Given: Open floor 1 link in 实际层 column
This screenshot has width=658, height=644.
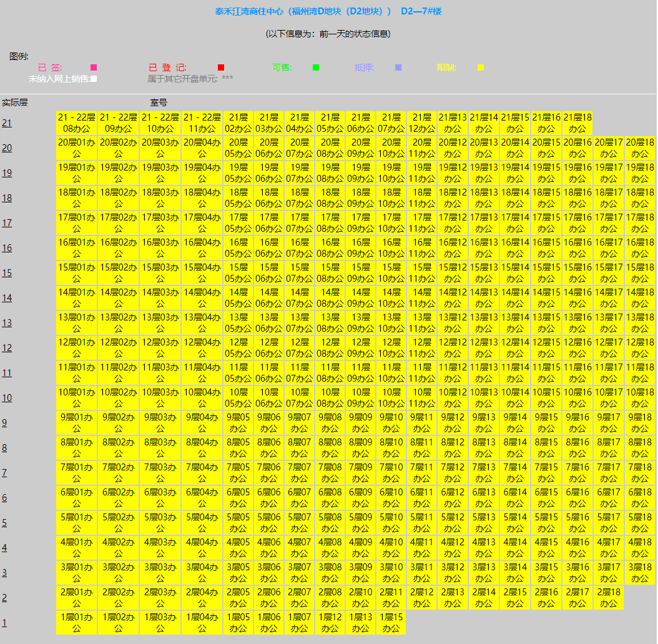Looking at the screenshot, I should (x=4, y=623).
